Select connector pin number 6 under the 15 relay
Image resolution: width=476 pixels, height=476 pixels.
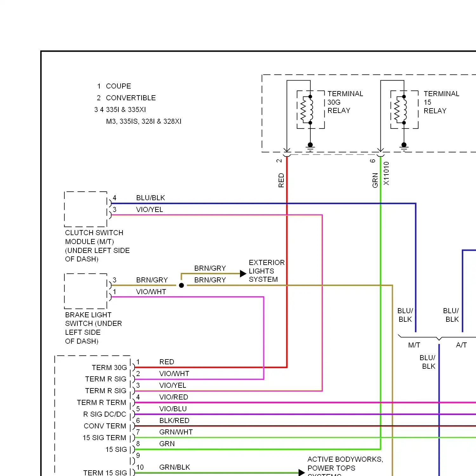pos(373,161)
